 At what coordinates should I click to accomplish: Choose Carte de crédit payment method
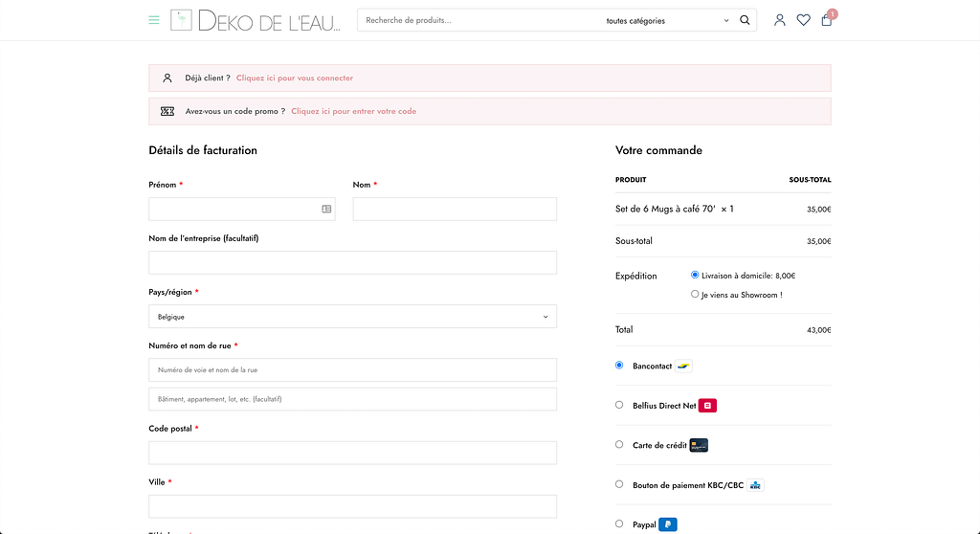tap(619, 445)
